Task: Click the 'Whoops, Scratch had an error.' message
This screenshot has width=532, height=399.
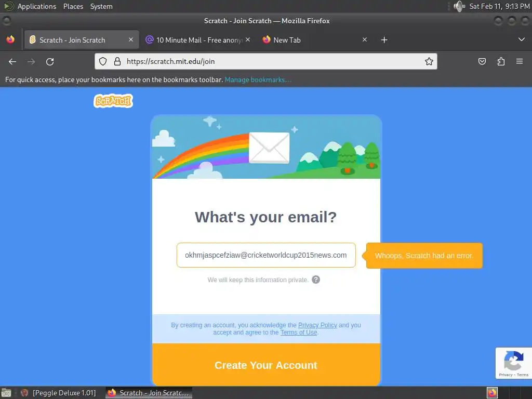Action: [424, 256]
